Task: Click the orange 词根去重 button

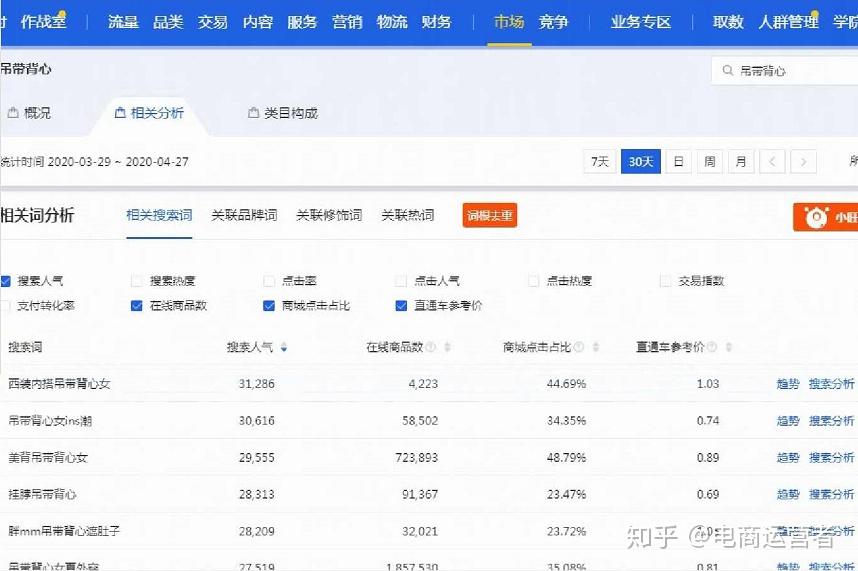Action: click(x=490, y=215)
